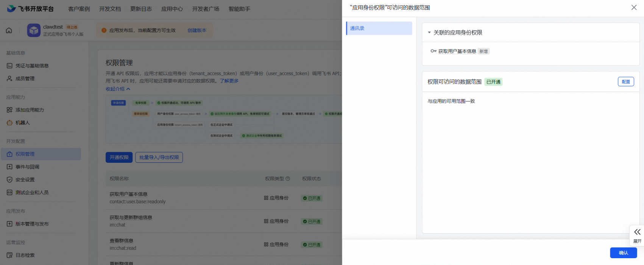Click the 查看群信息 permission row name
The image size is (644, 265).
tap(121, 241)
